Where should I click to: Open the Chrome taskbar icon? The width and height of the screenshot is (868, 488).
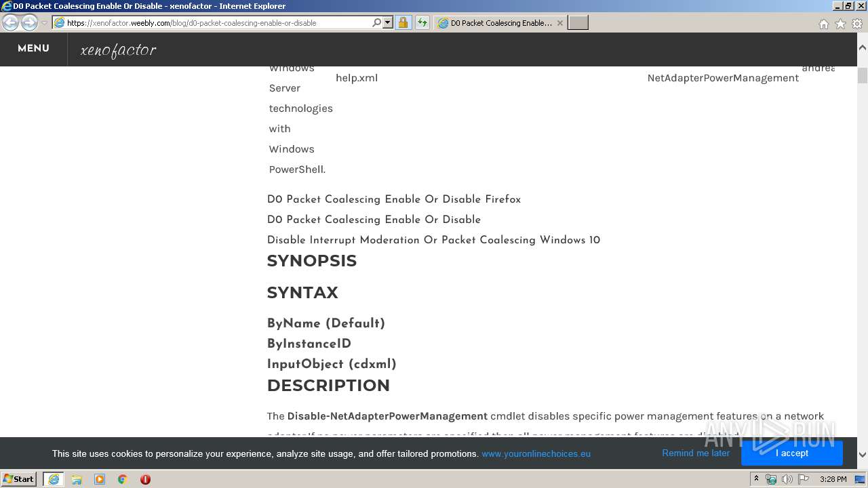123,479
